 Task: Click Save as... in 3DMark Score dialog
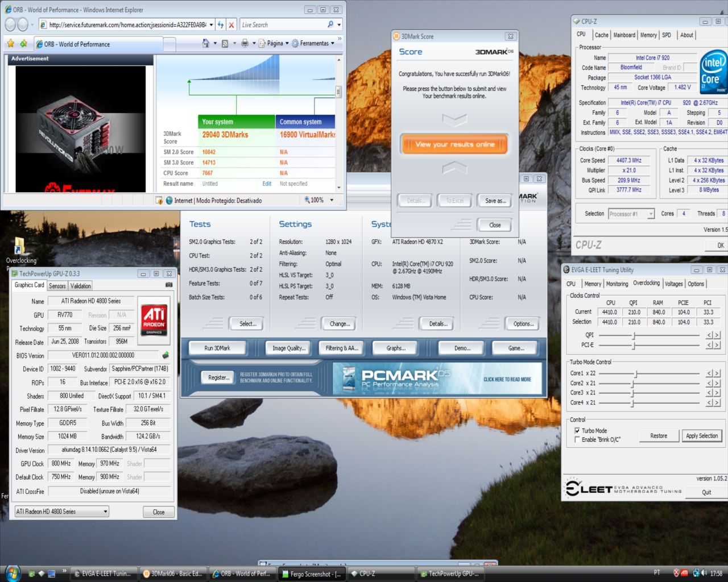pos(495,201)
